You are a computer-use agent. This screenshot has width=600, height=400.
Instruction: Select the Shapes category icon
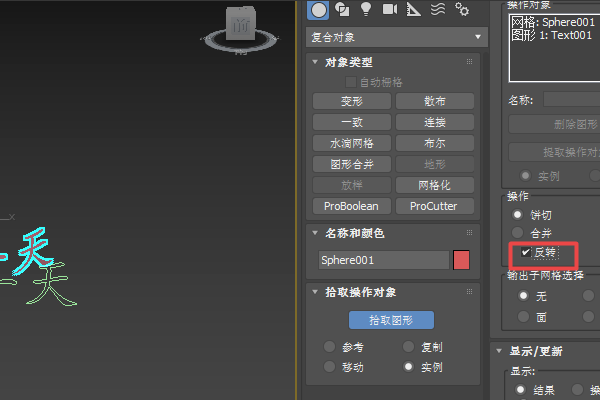342,9
